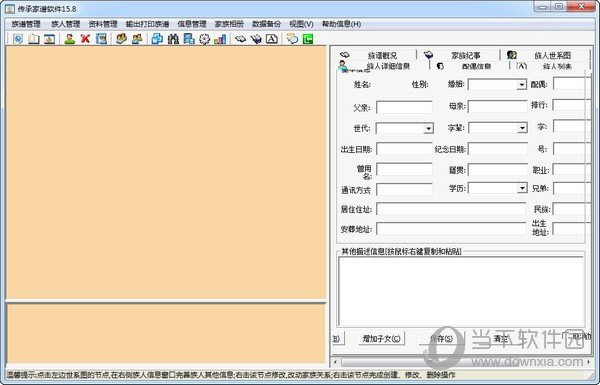Click the 居住住址 input field
Screen dimensions: 600x385
point(451,209)
